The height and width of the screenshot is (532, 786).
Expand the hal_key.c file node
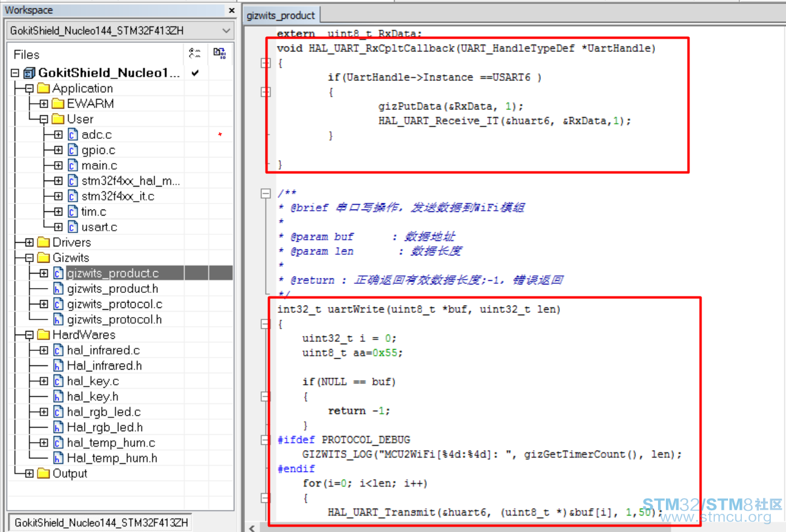click(43, 382)
